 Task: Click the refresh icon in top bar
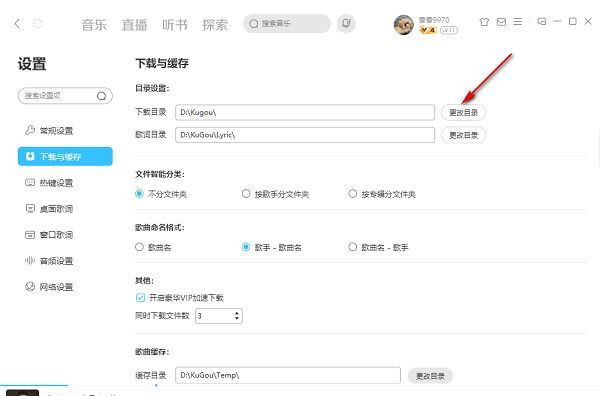click(x=38, y=24)
